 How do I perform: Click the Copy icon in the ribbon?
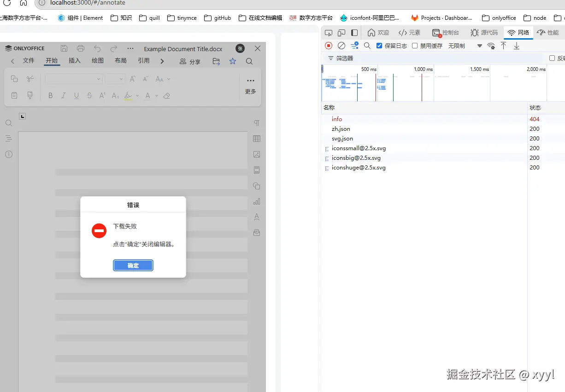14,79
